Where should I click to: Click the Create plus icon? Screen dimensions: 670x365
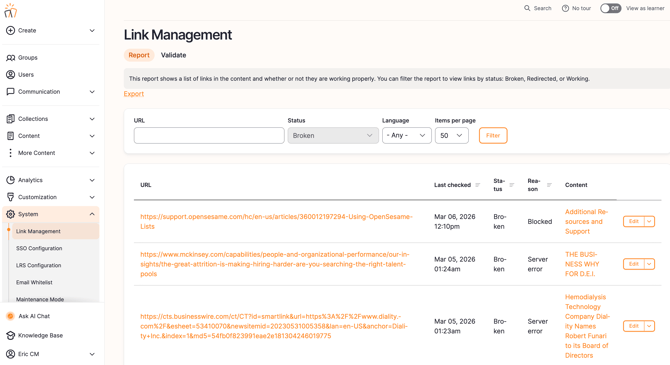pyautogui.click(x=10, y=30)
